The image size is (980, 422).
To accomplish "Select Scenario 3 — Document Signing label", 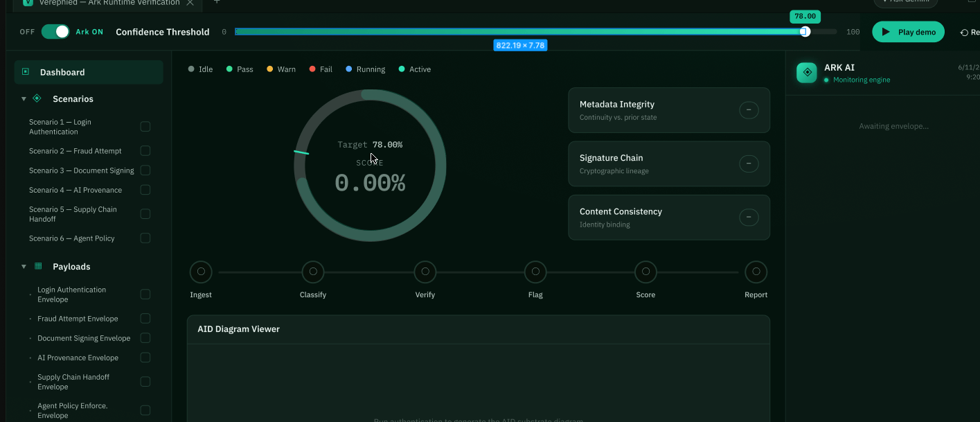I will pos(82,170).
